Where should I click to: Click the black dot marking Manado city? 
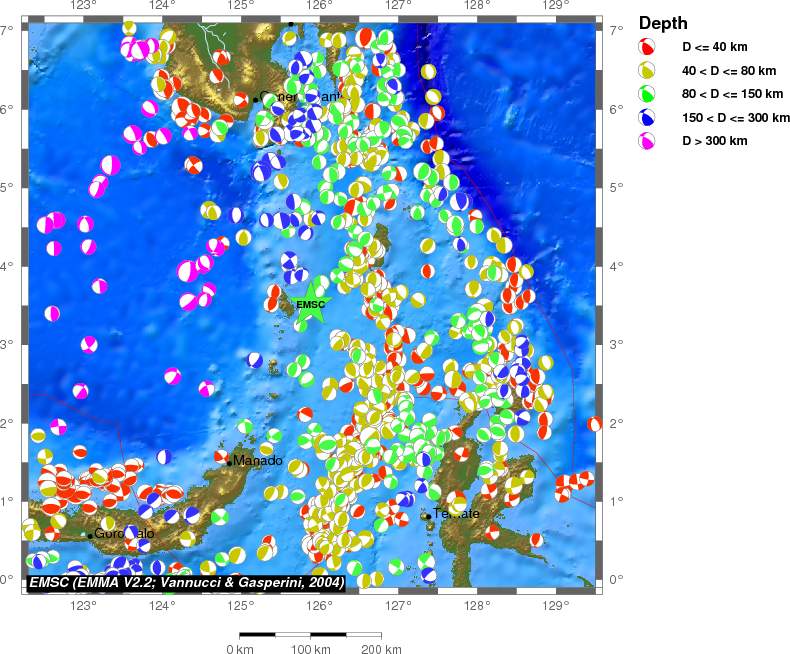point(229,463)
